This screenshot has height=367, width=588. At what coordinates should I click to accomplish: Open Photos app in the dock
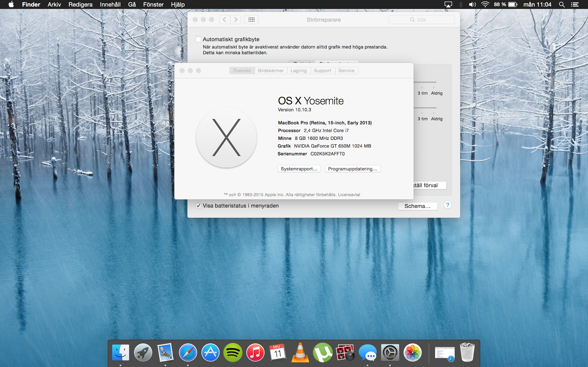412,352
